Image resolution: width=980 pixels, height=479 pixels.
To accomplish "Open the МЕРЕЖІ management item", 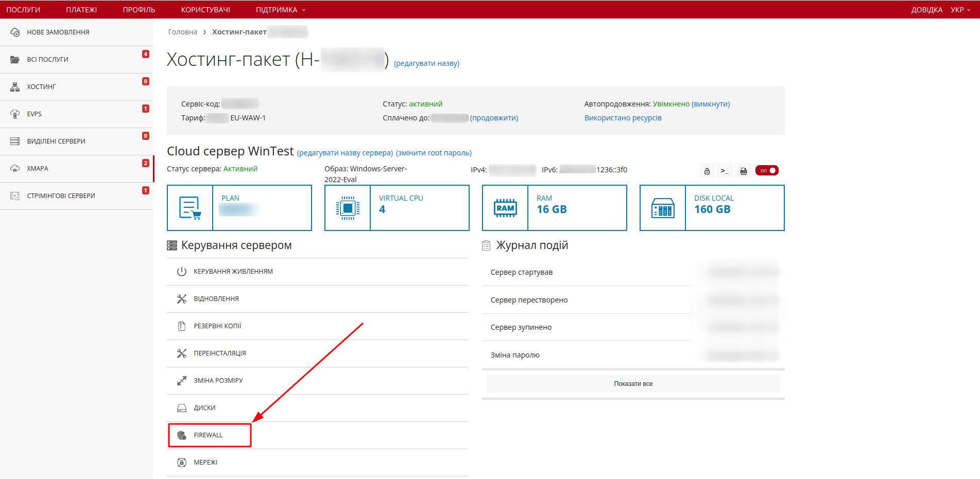I will [317, 463].
